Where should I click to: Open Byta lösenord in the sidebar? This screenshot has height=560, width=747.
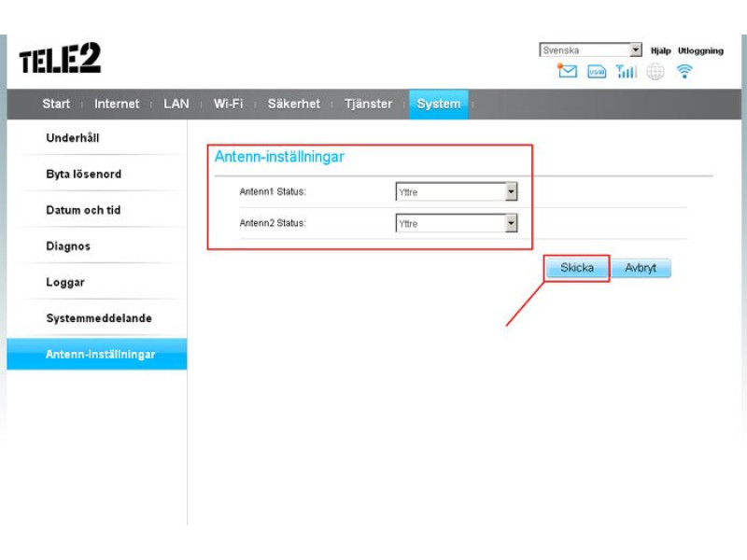(x=84, y=175)
